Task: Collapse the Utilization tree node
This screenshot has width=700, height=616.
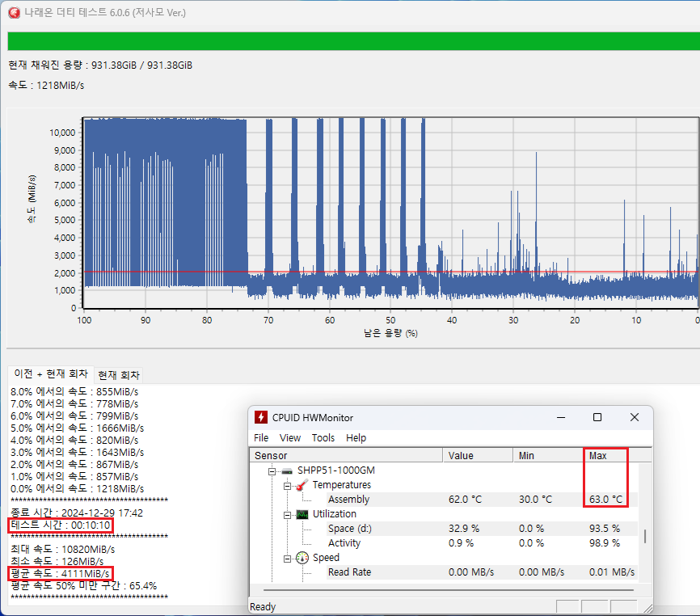Action: click(x=287, y=515)
